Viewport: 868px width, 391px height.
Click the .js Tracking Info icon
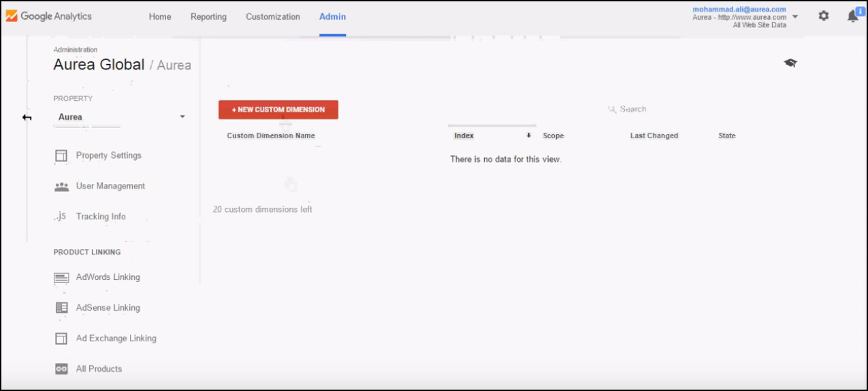pos(61,216)
